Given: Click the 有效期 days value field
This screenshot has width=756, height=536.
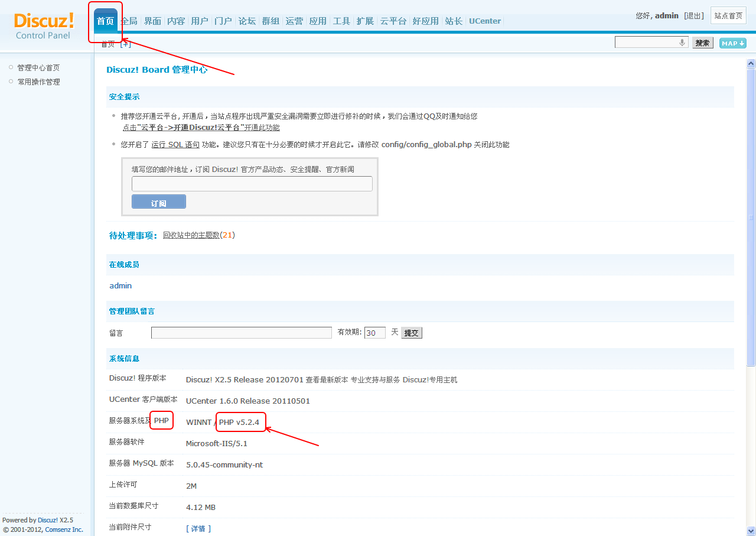Looking at the screenshot, I should pos(374,332).
